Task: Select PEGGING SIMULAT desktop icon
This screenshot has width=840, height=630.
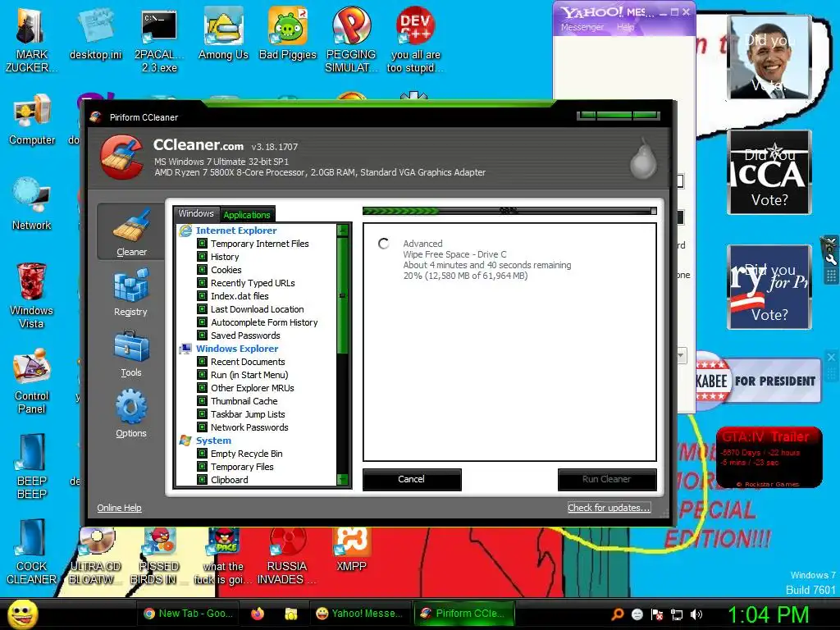Action: (351, 39)
